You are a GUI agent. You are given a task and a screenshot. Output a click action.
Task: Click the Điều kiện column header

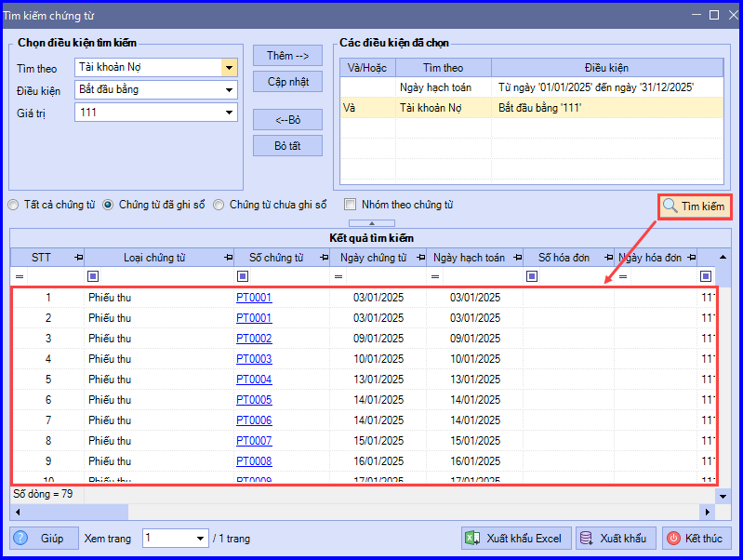click(x=607, y=68)
